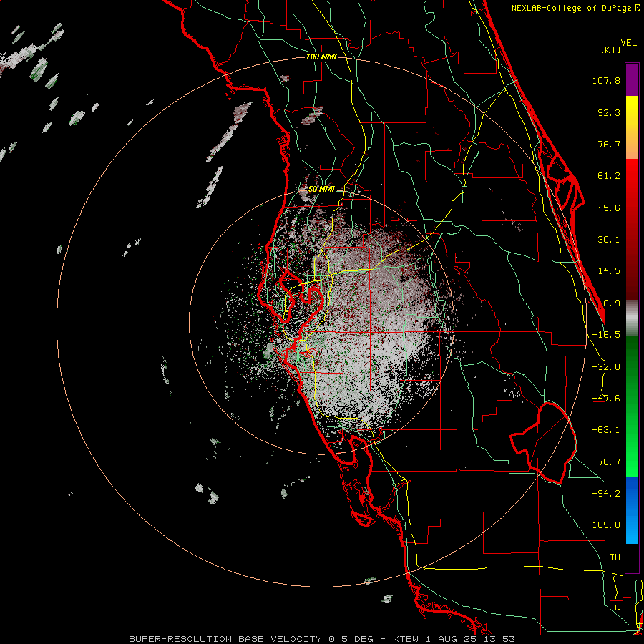Viewport: 644px width, 644px height.
Task: Click the NEXLAB-College of DuPage watermark text
Action: coord(575,8)
